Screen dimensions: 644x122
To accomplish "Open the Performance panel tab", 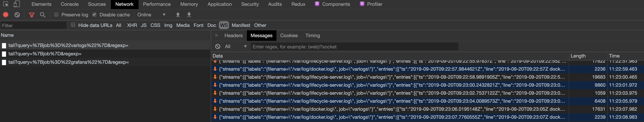I will pos(157,4).
